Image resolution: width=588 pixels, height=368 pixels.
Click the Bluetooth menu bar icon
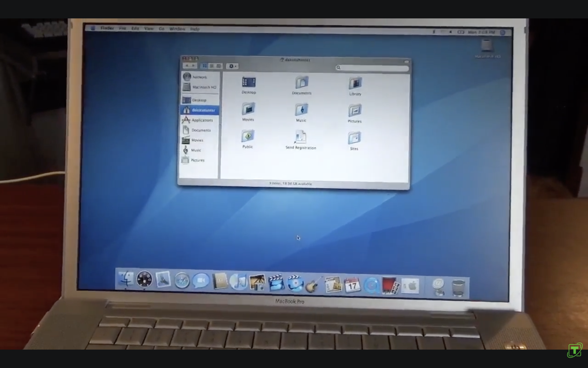[434, 32]
